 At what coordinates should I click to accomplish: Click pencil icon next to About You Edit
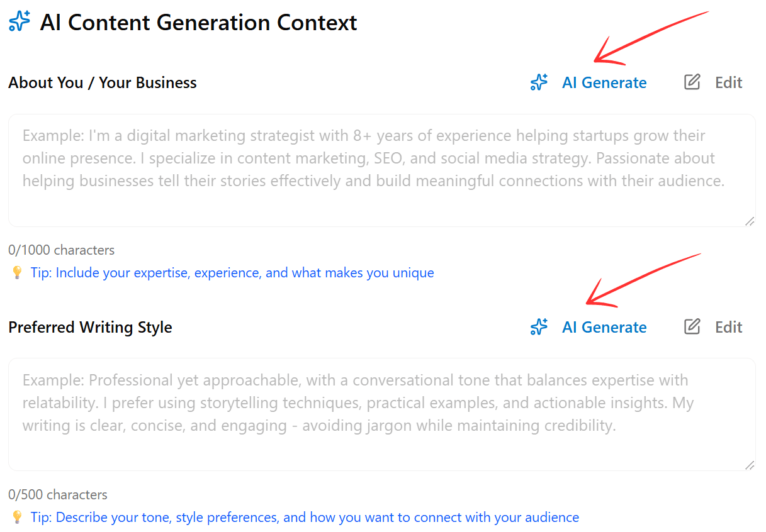coord(692,82)
